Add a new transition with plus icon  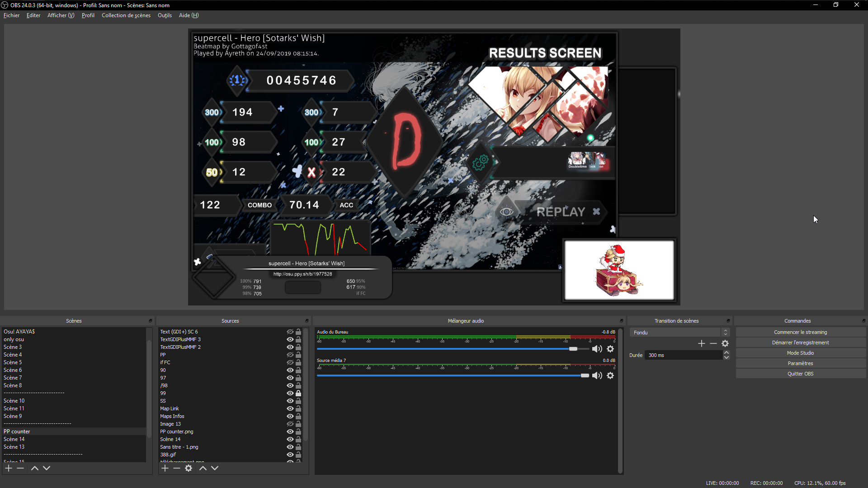coord(701,343)
